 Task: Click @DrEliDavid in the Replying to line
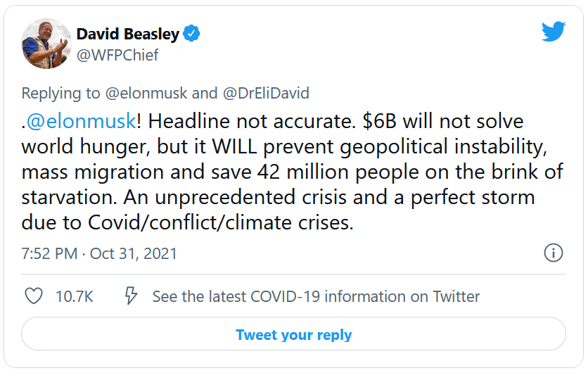pos(266,93)
